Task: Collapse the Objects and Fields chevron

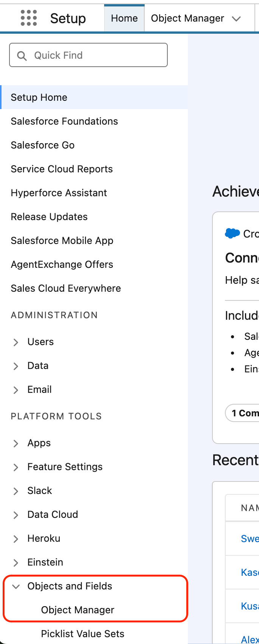Action: click(x=16, y=586)
